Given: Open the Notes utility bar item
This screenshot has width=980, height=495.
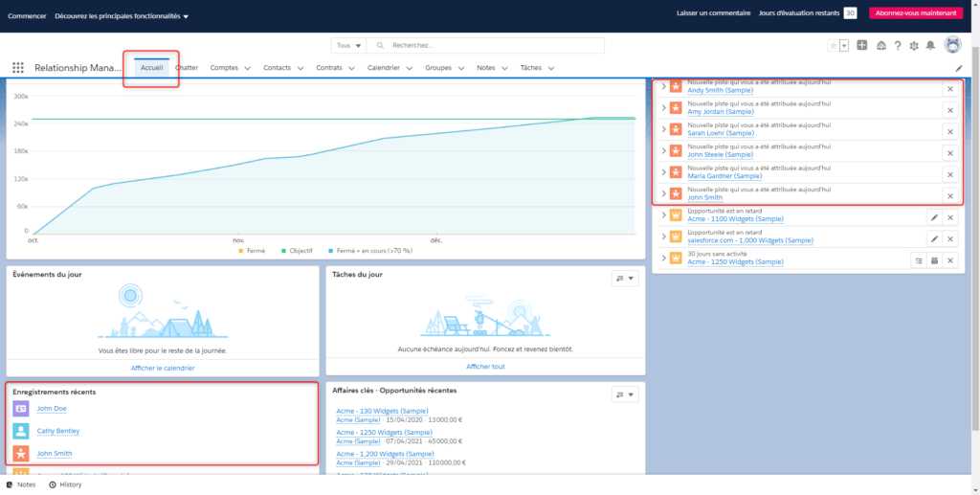Looking at the screenshot, I should point(21,484).
